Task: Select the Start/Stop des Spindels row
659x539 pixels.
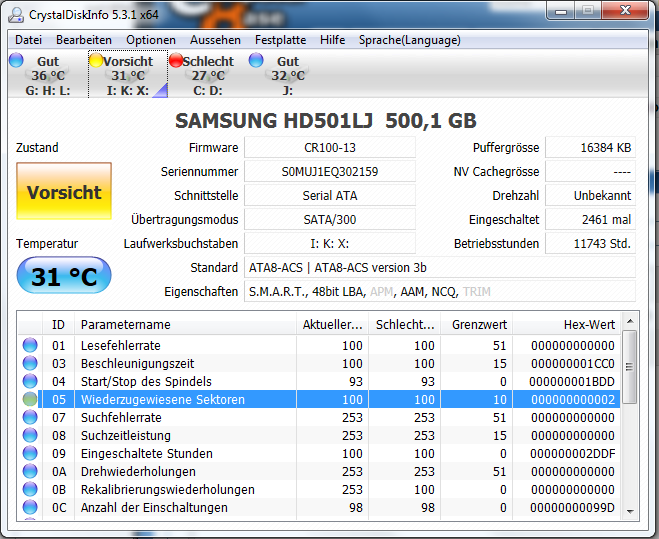Action: tap(319, 381)
